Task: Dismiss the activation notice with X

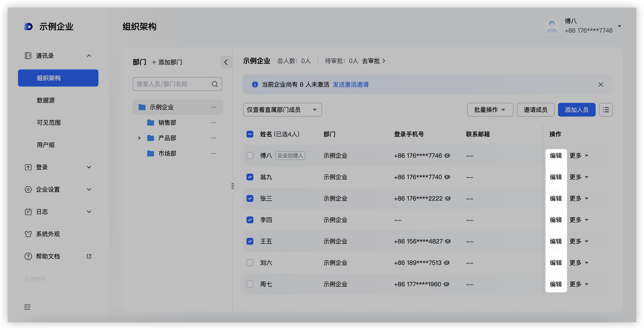Action: [601, 84]
